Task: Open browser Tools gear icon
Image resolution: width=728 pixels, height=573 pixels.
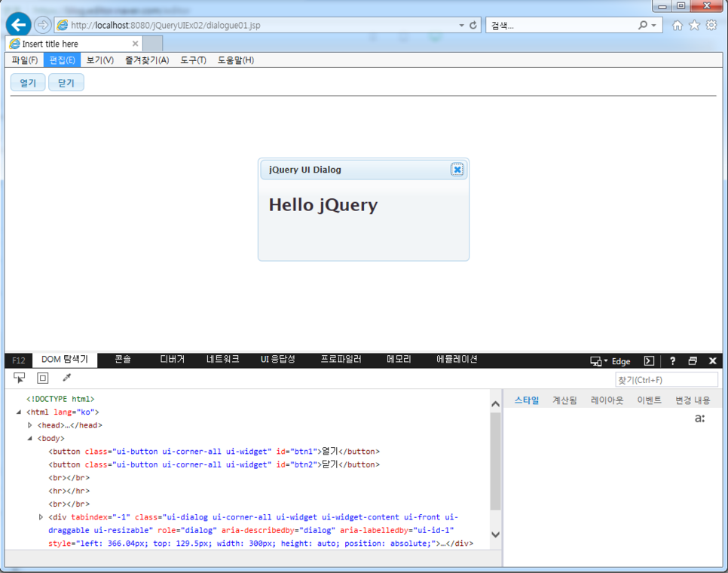Action: (x=711, y=25)
